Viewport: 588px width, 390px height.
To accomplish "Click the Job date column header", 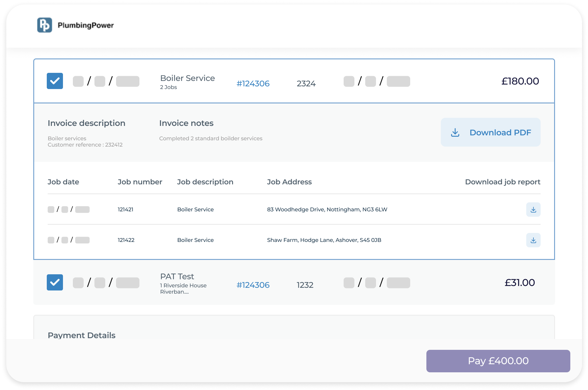I will click(x=63, y=182).
